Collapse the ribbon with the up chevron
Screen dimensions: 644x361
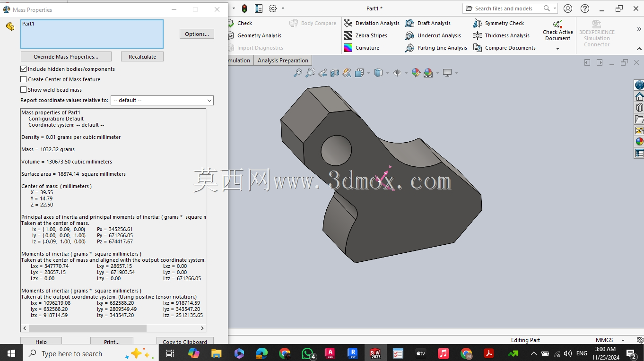[639, 48]
